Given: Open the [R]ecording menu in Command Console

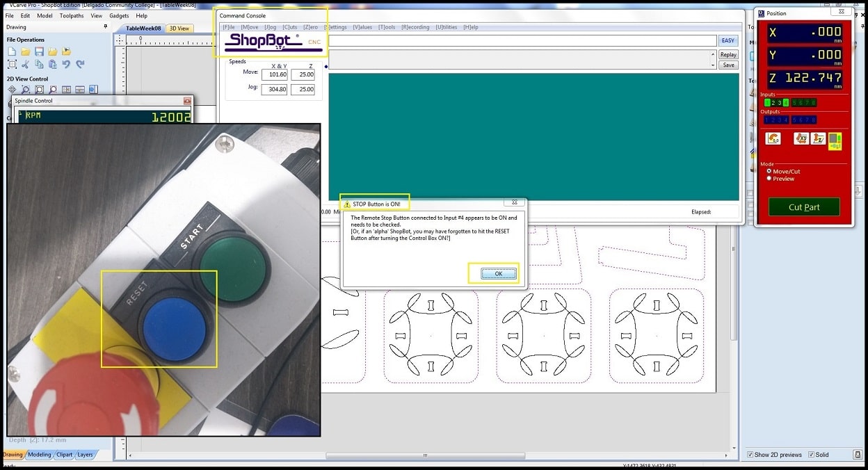Looking at the screenshot, I should click(x=416, y=27).
